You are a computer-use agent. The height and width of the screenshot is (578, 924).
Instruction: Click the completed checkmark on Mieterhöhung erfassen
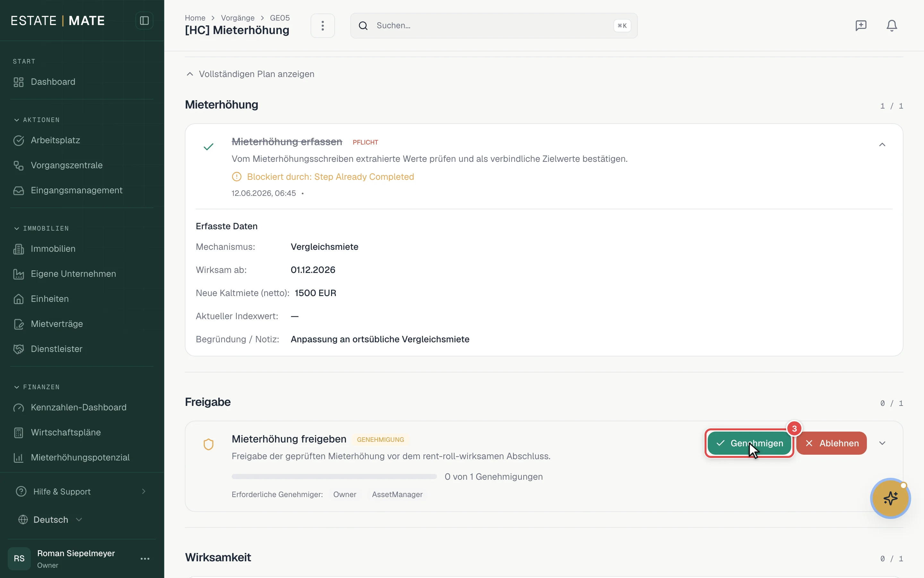209,147
